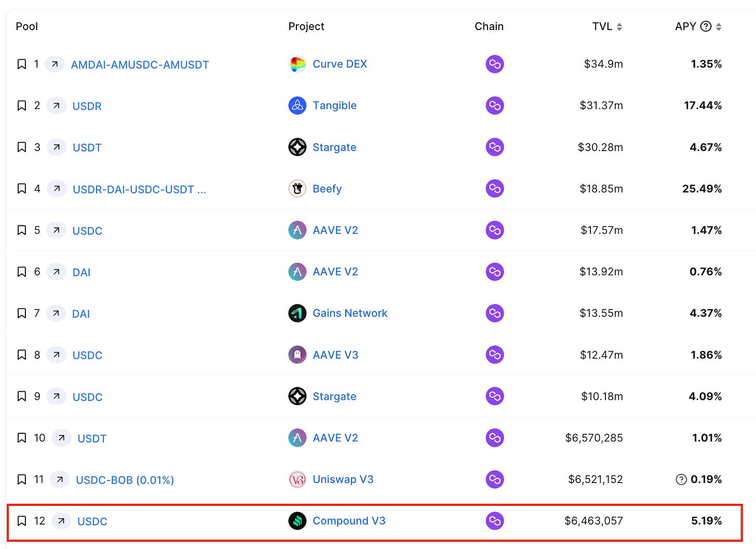Click the Tangible project logo
The width and height of the screenshot is (756, 549).
click(298, 105)
